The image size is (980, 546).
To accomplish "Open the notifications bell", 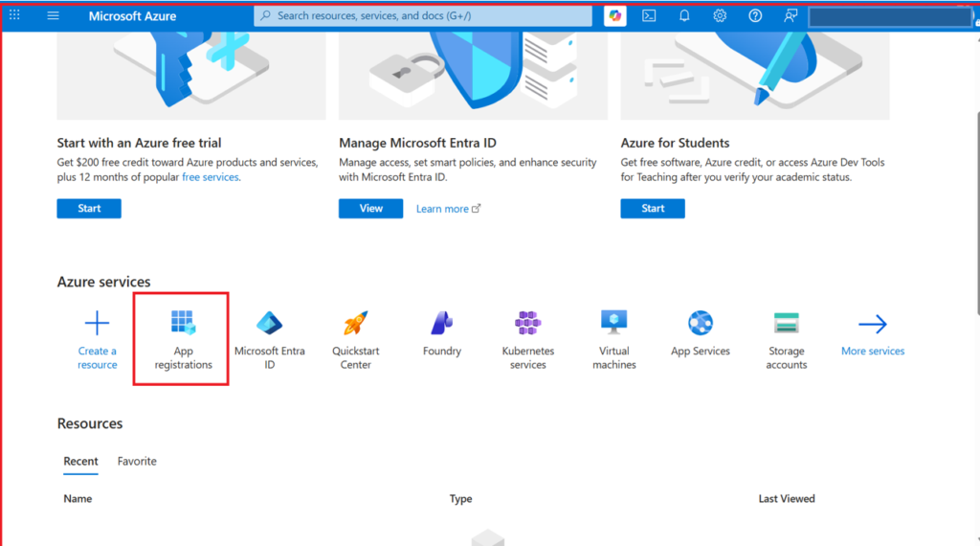I will point(684,16).
